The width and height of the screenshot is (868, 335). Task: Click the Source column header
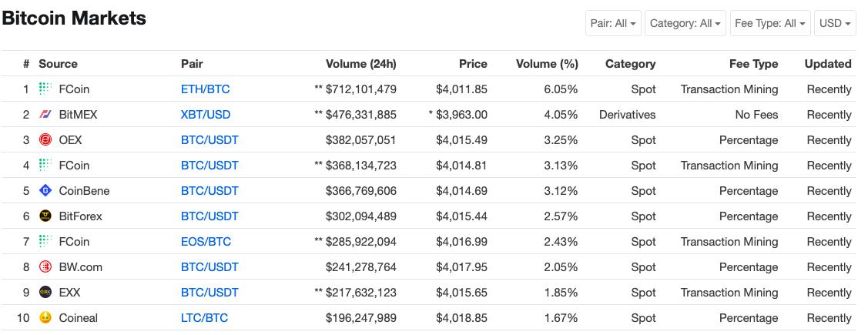click(58, 64)
